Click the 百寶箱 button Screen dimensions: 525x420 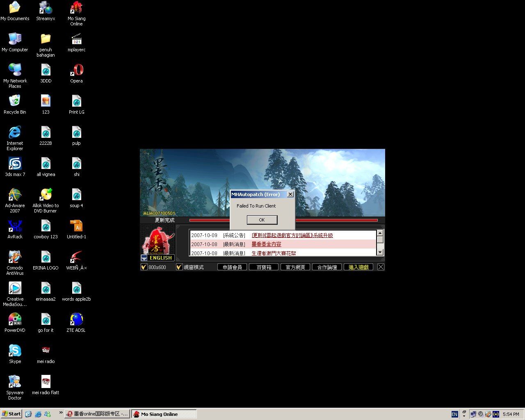pos(264,267)
